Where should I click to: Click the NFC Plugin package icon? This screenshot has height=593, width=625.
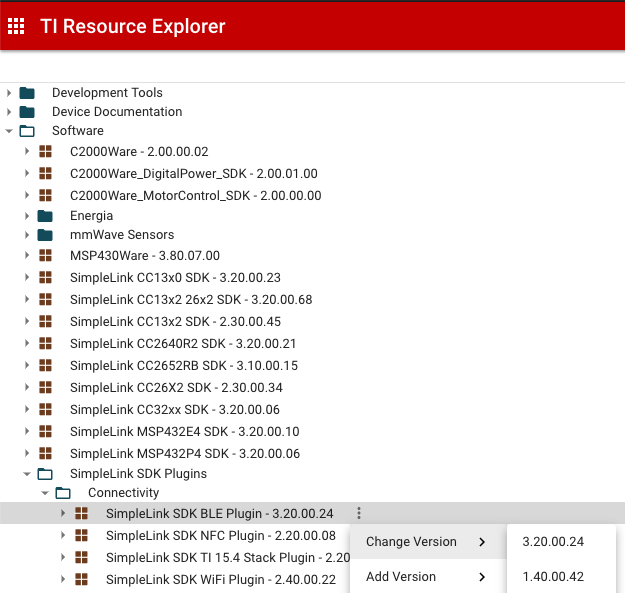pyautogui.click(x=81, y=535)
